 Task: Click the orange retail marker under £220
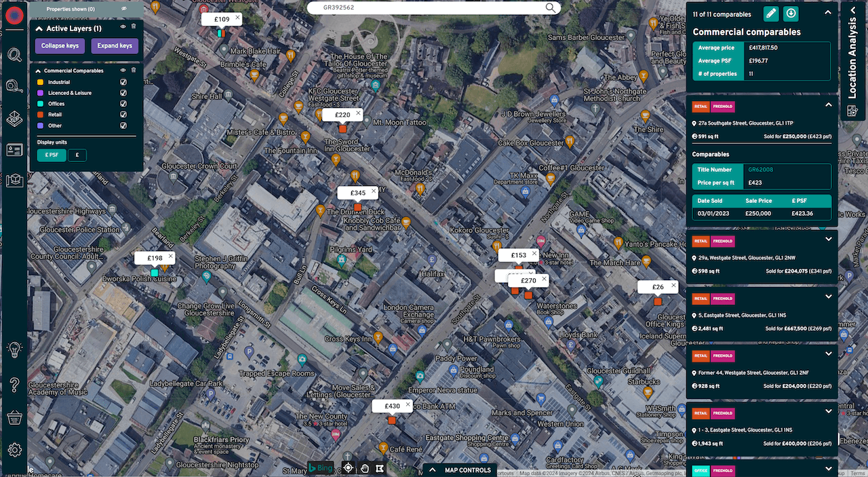pyautogui.click(x=343, y=128)
